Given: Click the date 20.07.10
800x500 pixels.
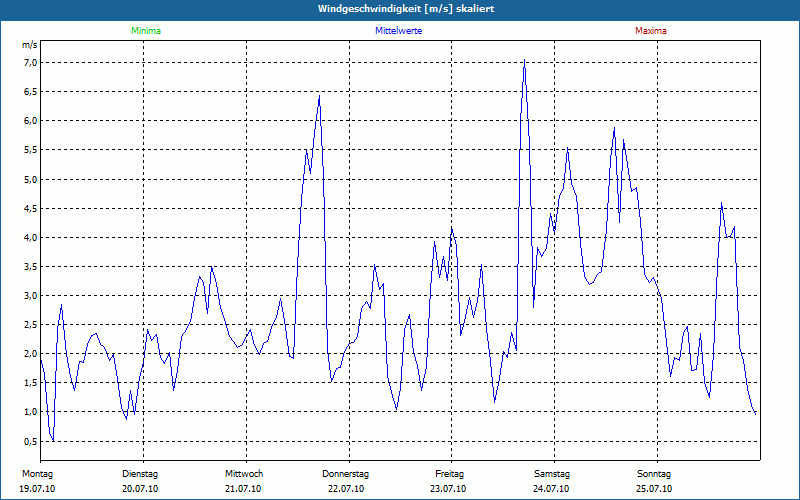Looking at the screenshot, I should coord(140,489).
